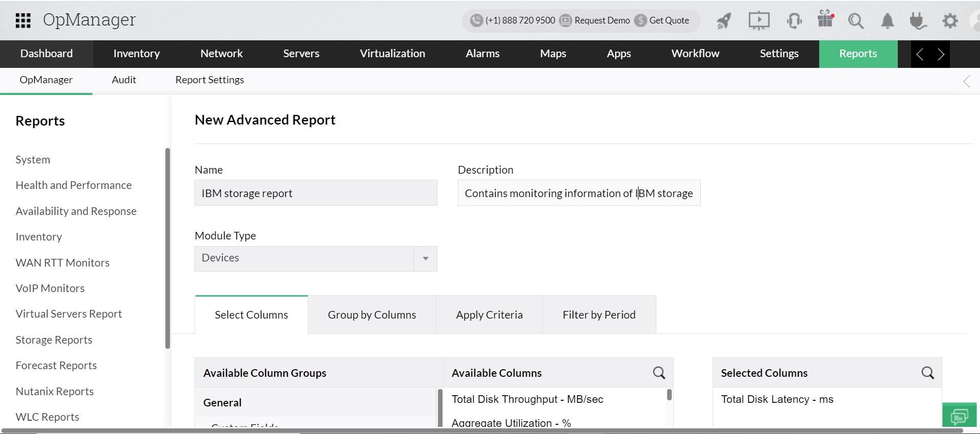Switch to Apply Criteria tab
980x434 pixels.
pos(489,315)
